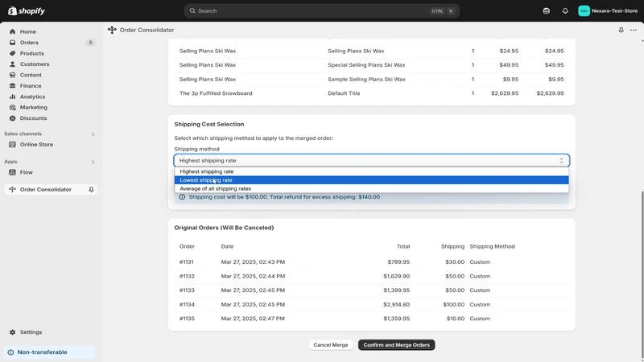The image size is (644, 362).
Task: Open Customers in the sidebar
Action: [x=35, y=64]
